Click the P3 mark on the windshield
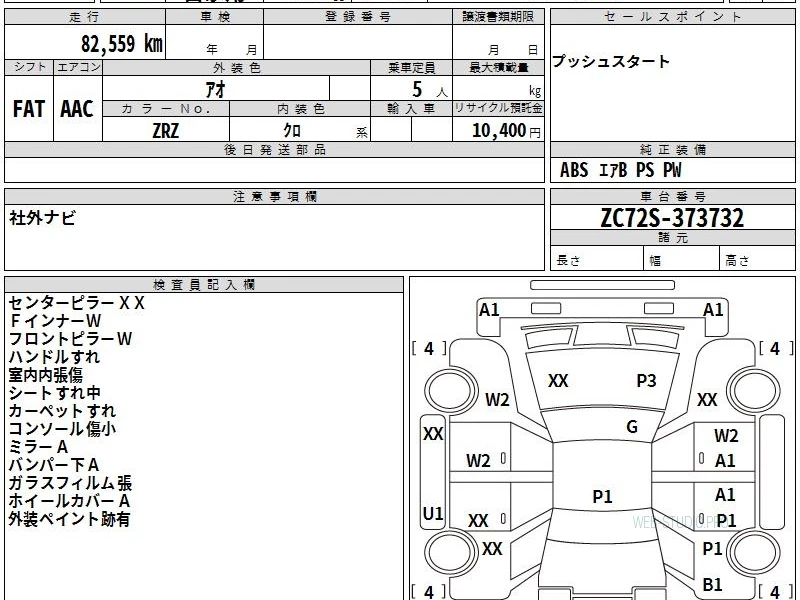Image resolution: width=800 pixels, height=600 pixels. [646, 381]
